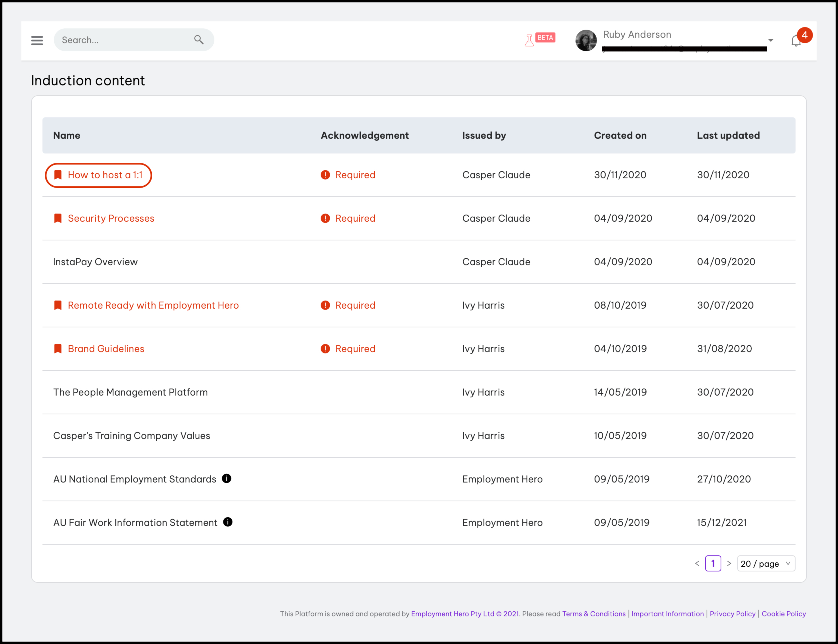This screenshot has height=644, width=838.
Task: Open the Terms & Conditions link
Action: pos(594,614)
